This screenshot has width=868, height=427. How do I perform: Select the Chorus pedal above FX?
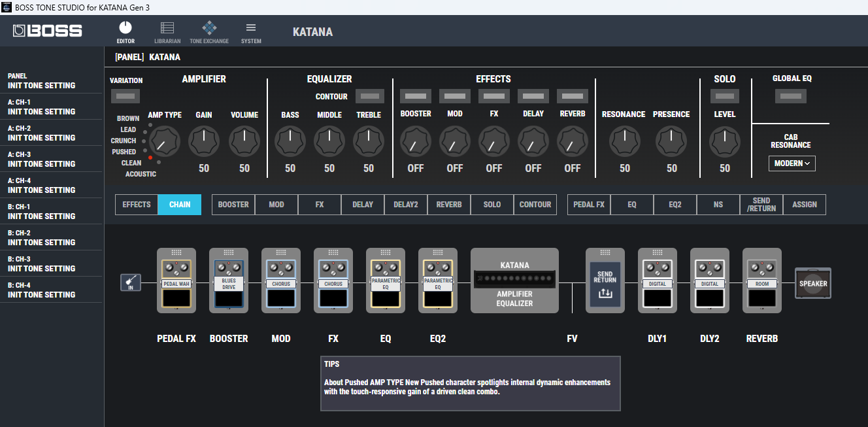point(333,284)
